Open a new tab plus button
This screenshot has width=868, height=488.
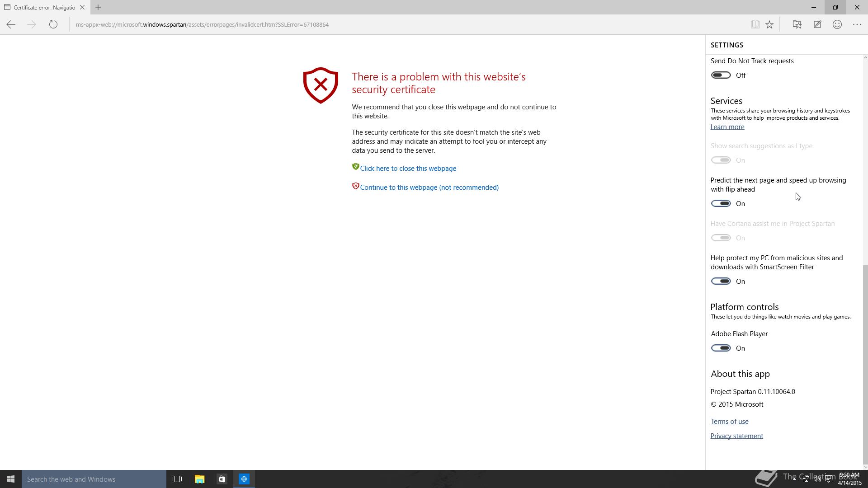(98, 7)
